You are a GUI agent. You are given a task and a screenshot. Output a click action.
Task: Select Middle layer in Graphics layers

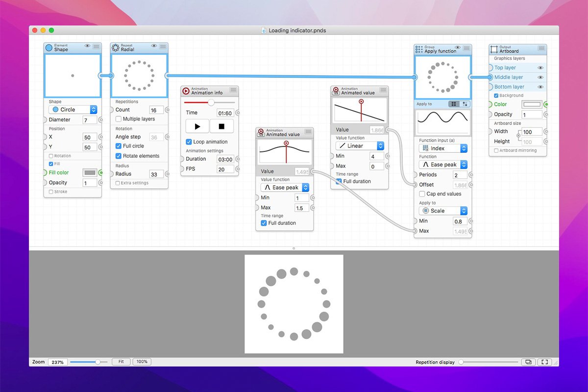509,77
